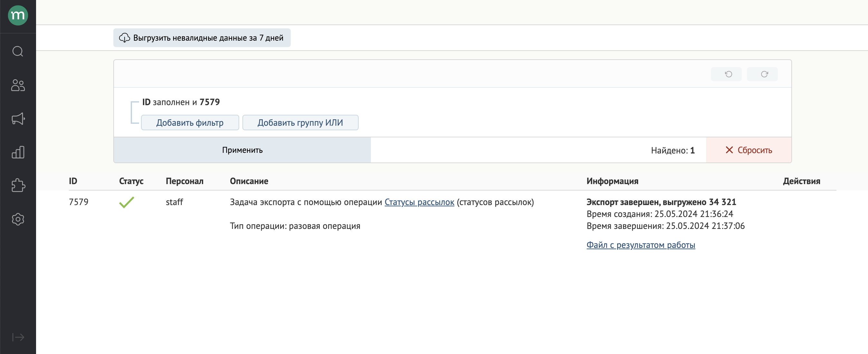Click the Описание column header
868x354 pixels.
[249, 181]
